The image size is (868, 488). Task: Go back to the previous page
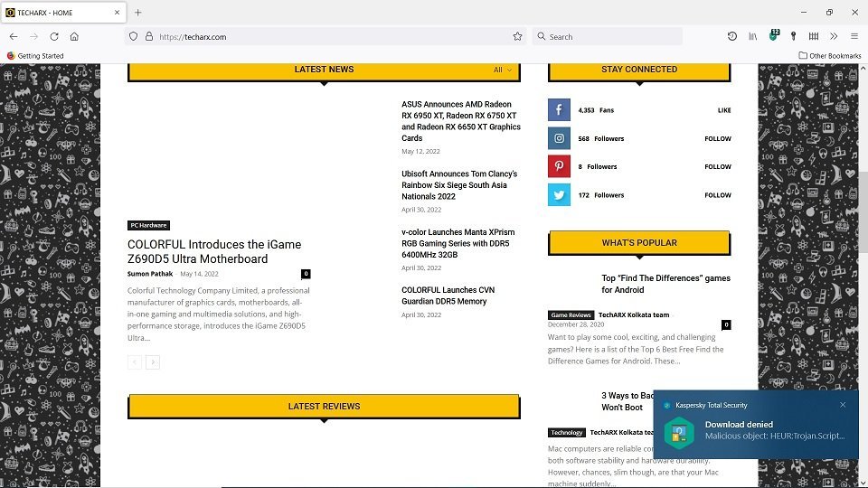14,36
